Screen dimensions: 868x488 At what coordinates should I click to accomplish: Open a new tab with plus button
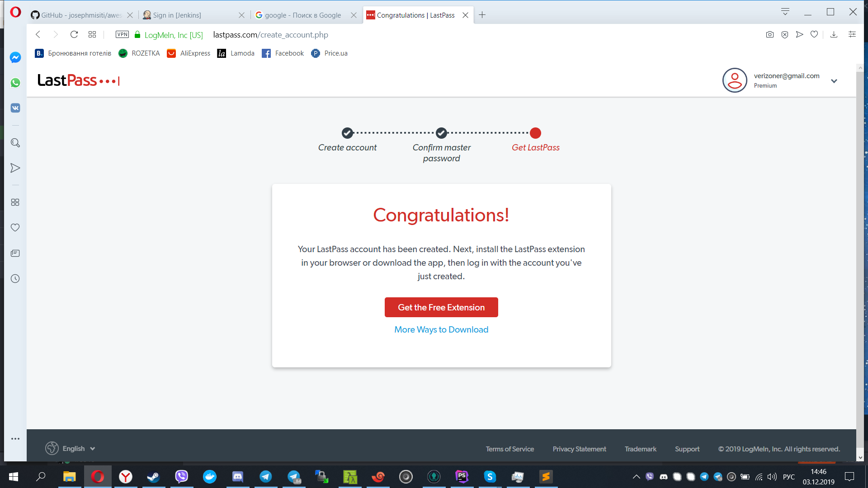click(482, 15)
